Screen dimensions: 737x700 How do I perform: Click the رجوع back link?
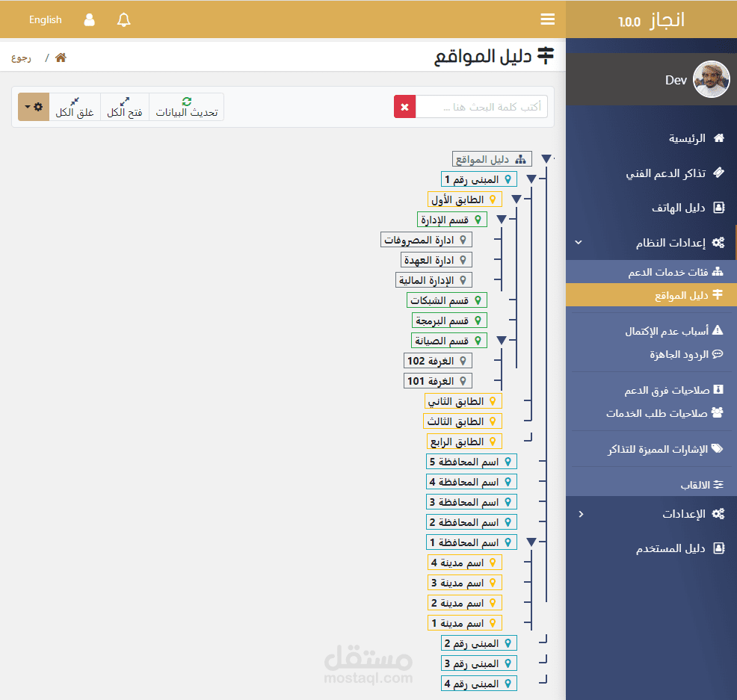(x=21, y=58)
